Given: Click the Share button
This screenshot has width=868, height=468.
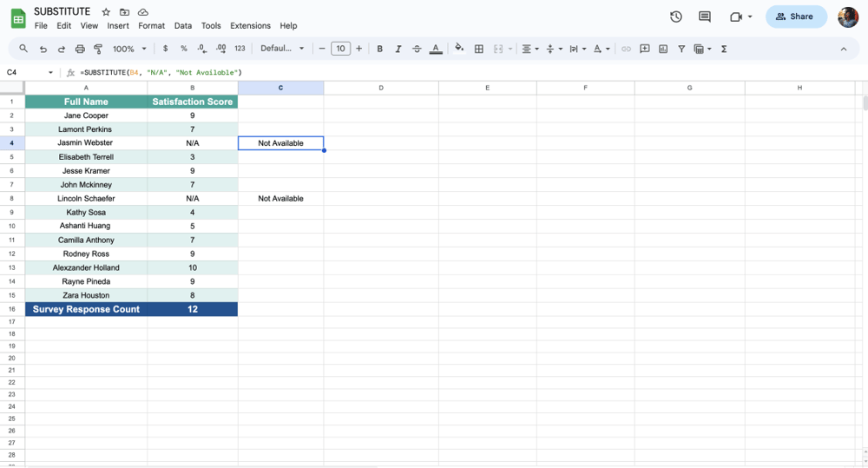Looking at the screenshot, I should click(x=796, y=16).
